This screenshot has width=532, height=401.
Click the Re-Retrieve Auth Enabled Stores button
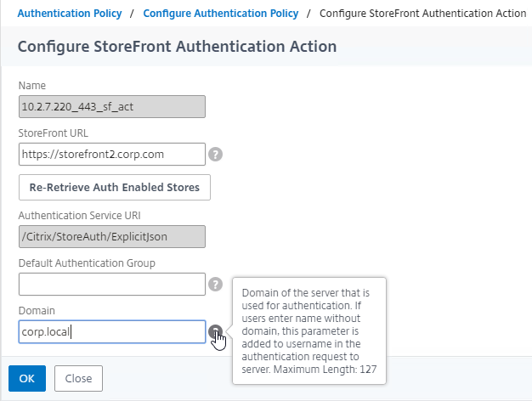coord(115,187)
